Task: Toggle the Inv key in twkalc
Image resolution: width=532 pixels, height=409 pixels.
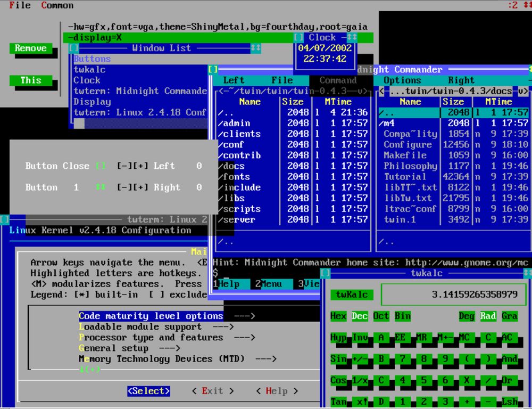Action: 360,338
